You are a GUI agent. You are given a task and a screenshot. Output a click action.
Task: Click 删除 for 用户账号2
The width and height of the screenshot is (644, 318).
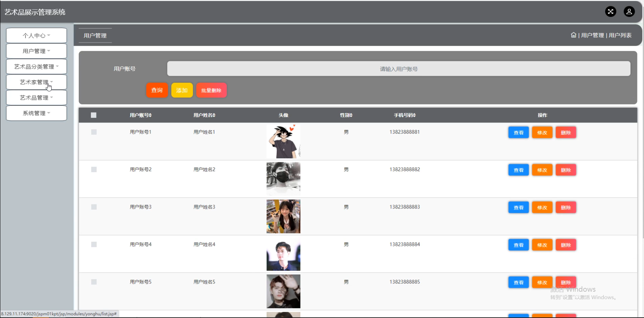coord(566,170)
